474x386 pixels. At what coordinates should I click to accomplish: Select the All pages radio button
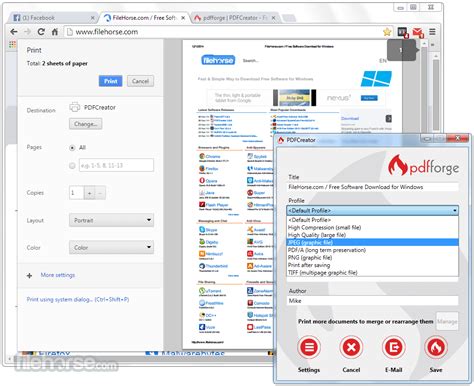click(72, 148)
